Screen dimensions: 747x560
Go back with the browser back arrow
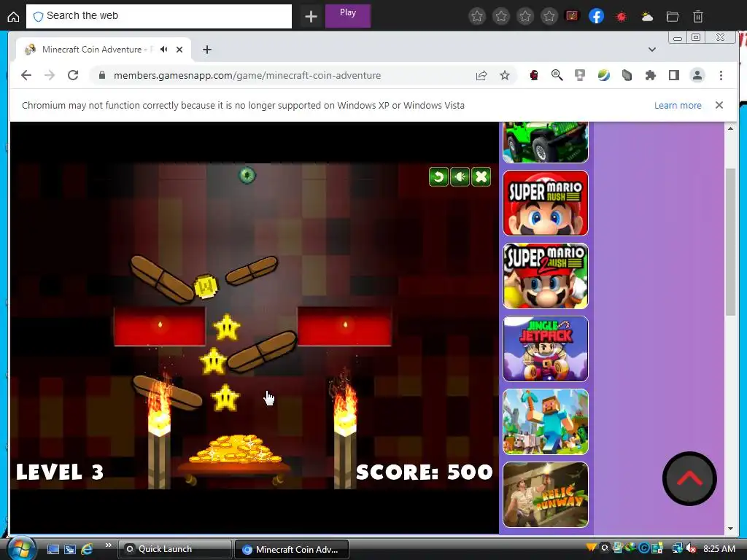[x=26, y=75]
